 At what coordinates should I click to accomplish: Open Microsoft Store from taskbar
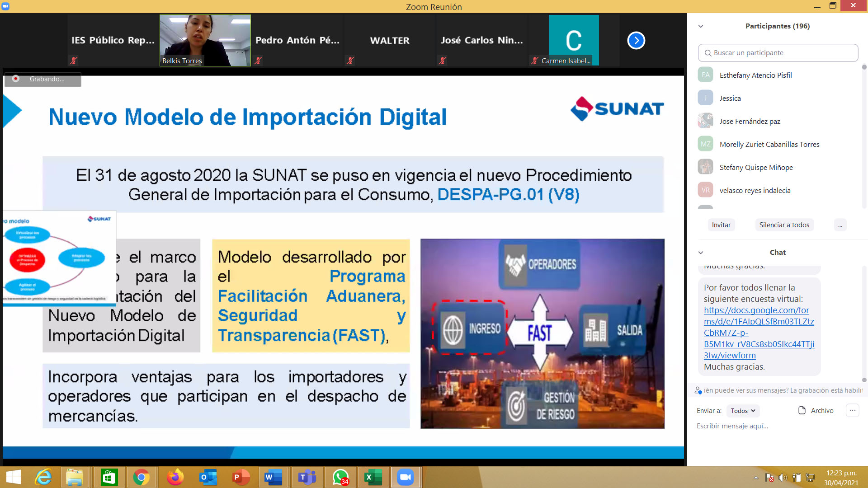109,477
